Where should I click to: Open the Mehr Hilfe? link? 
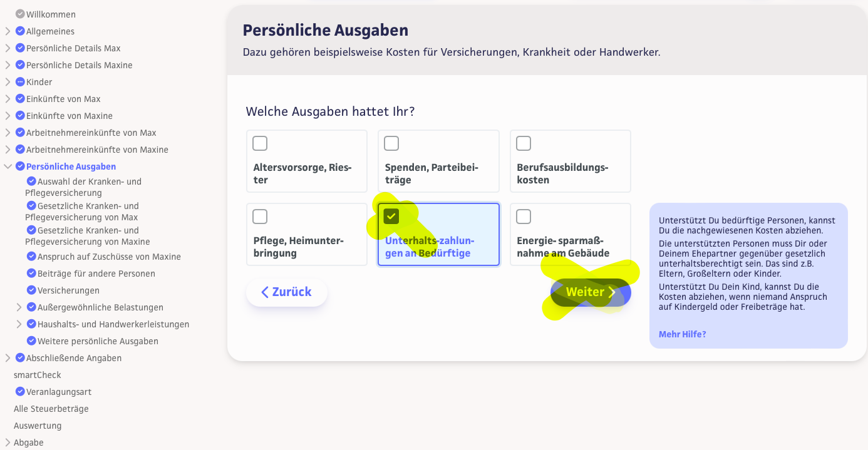tap(682, 334)
